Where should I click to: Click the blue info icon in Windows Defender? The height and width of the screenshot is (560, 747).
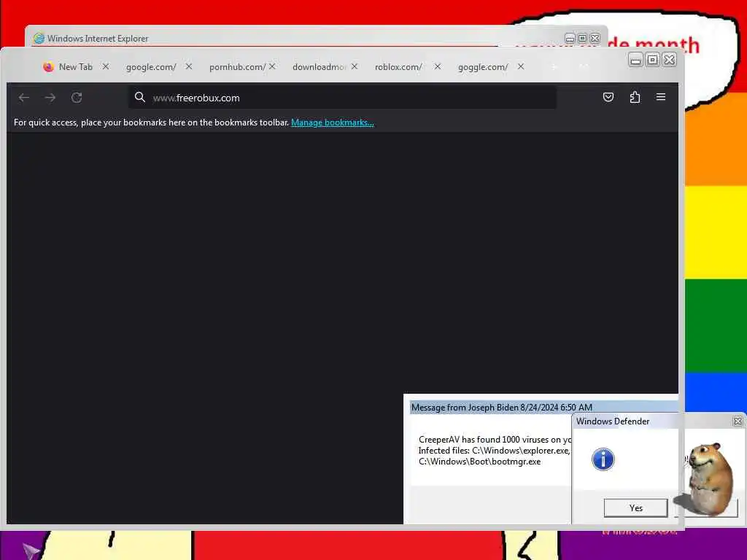click(603, 459)
